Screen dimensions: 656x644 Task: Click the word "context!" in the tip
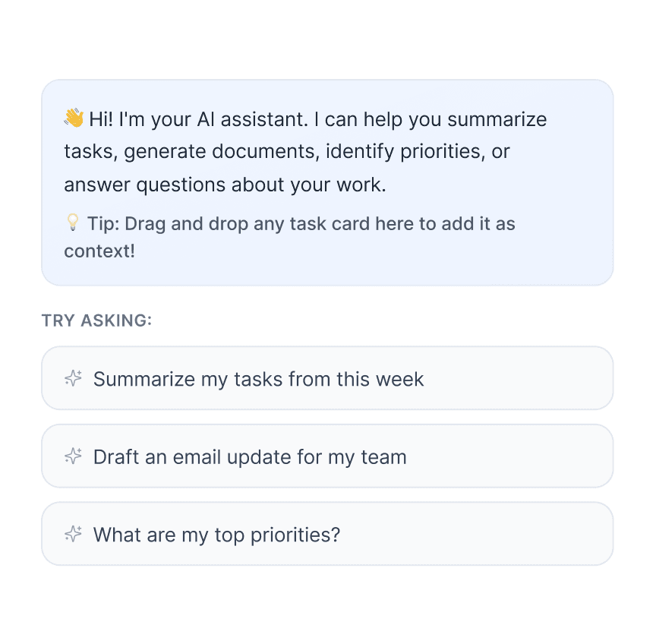click(x=99, y=251)
